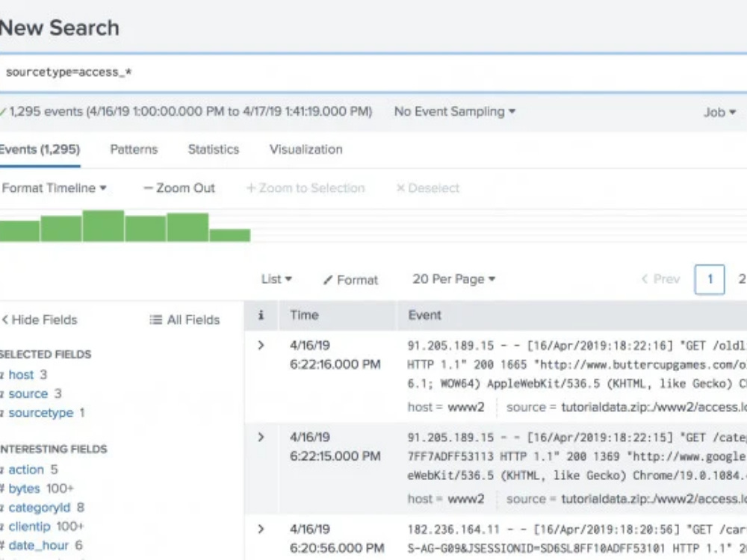The image size is (747, 560).
Task: Open the No Event Sampling dropdown
Action: click(452, 111)
